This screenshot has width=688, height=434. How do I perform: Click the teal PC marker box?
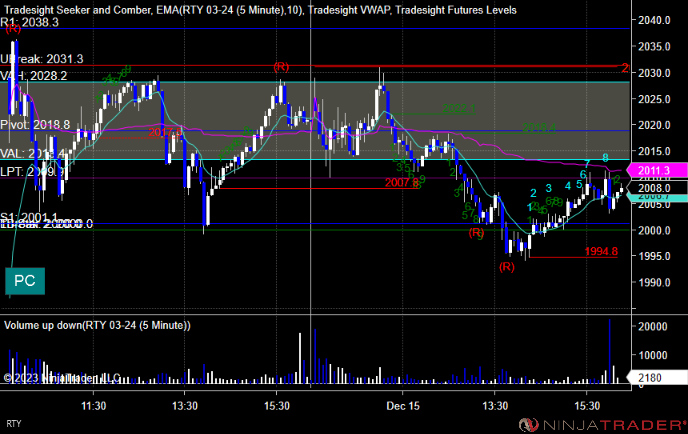25,281
